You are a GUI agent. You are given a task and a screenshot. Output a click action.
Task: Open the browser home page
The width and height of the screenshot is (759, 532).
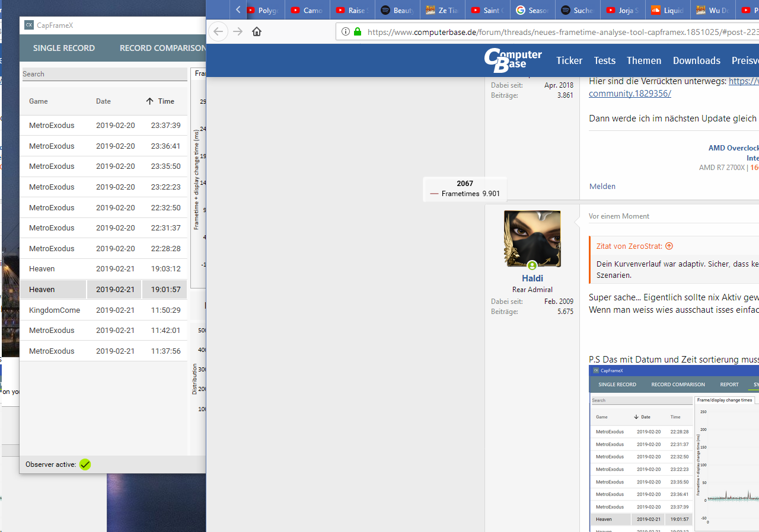[257, 31]
